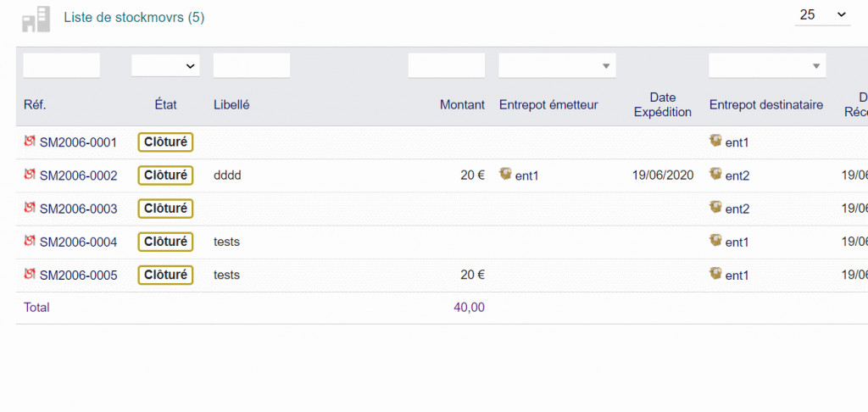The image size is (868, 412).
Task: Click the Clôturé status badge of SM2006-0003
Action: [165, 208]
